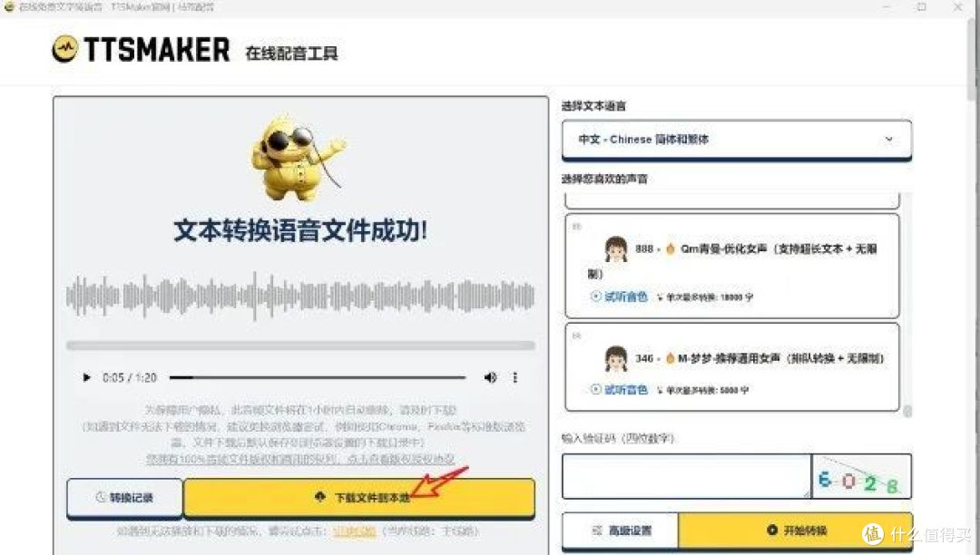Click 单次最多转换 5000 字 text
The height and width of the screenshot is (555, 980).
click(707, 390)
